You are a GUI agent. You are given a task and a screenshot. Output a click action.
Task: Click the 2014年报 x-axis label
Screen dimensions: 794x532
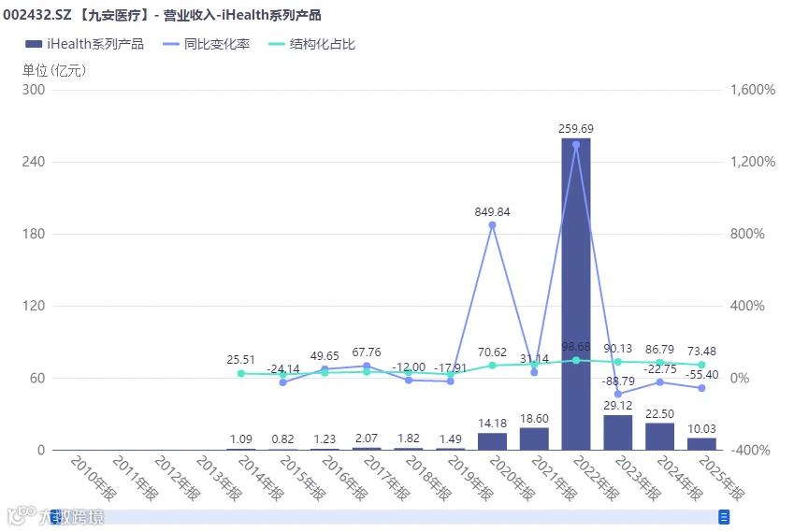pyautogui.click(x=262, y=478)
